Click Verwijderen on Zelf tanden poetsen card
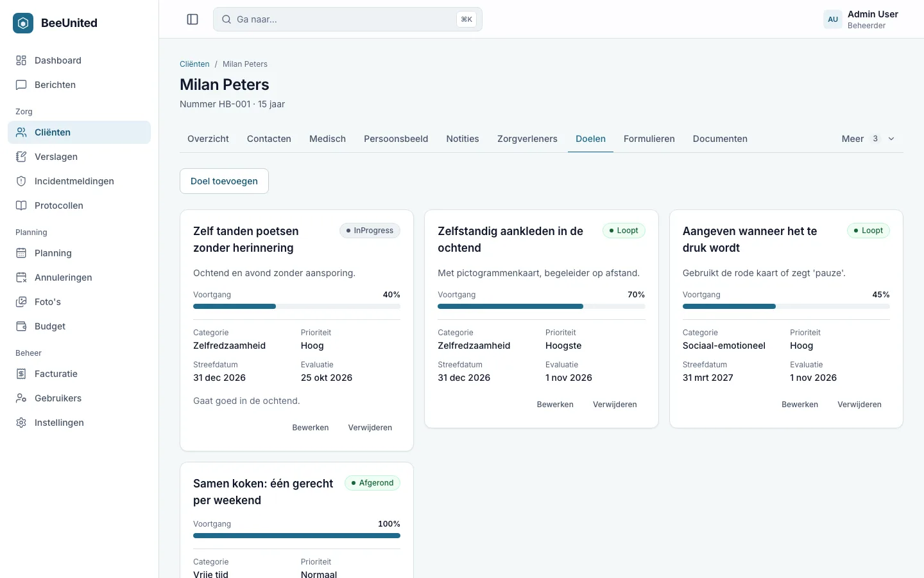The image size is (924, 578). click(x=370, y=428)
